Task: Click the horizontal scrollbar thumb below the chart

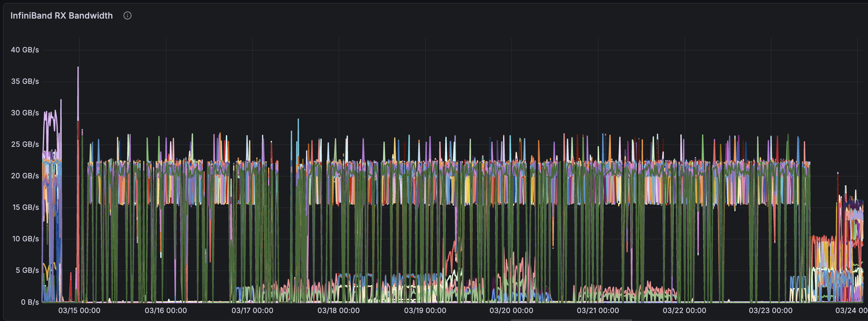Action: point(571,320)
